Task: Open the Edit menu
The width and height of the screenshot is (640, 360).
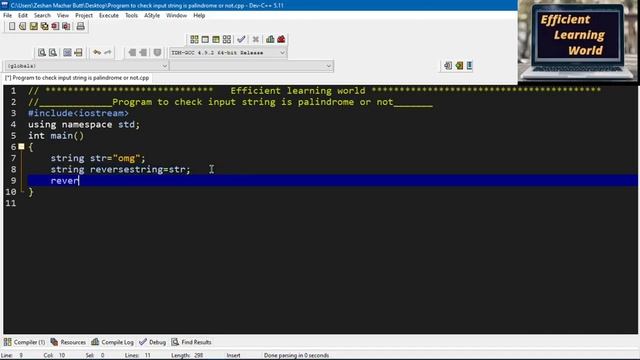Action: pyautogui.click(x=23, y=16)
